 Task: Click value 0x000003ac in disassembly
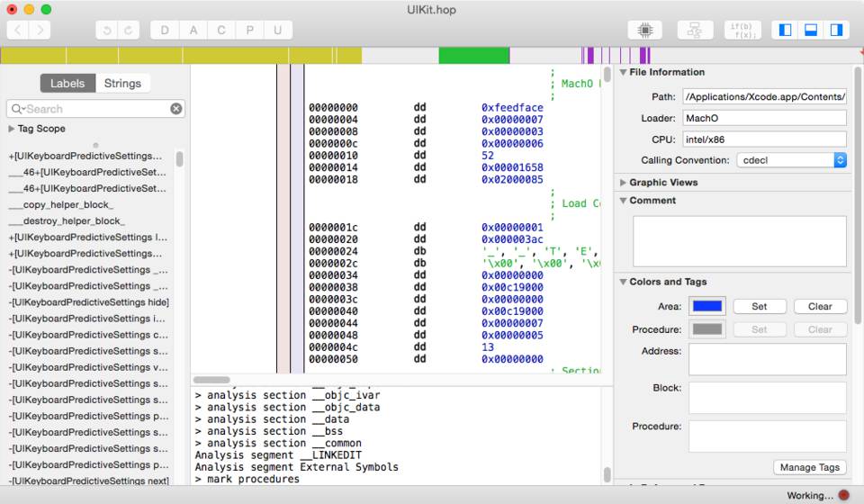512,239
